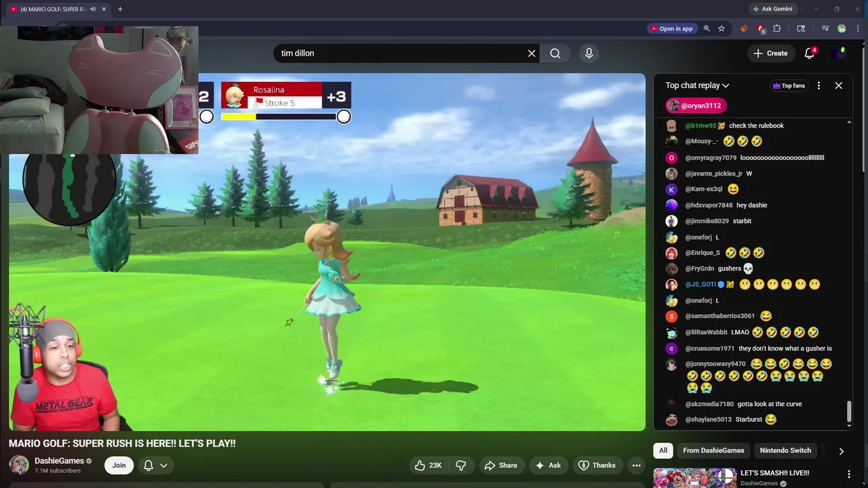Mute the tab via speaker icon
This screenshot has width=868, height=488.
[x=93, y=9]
